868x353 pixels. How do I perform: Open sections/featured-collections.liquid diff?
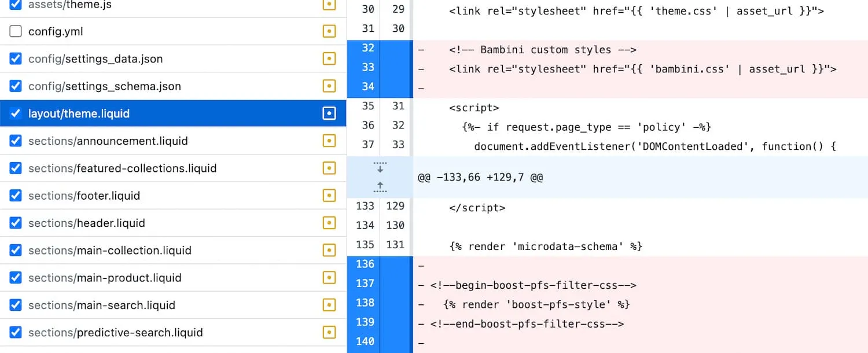(x=173, y=168)
